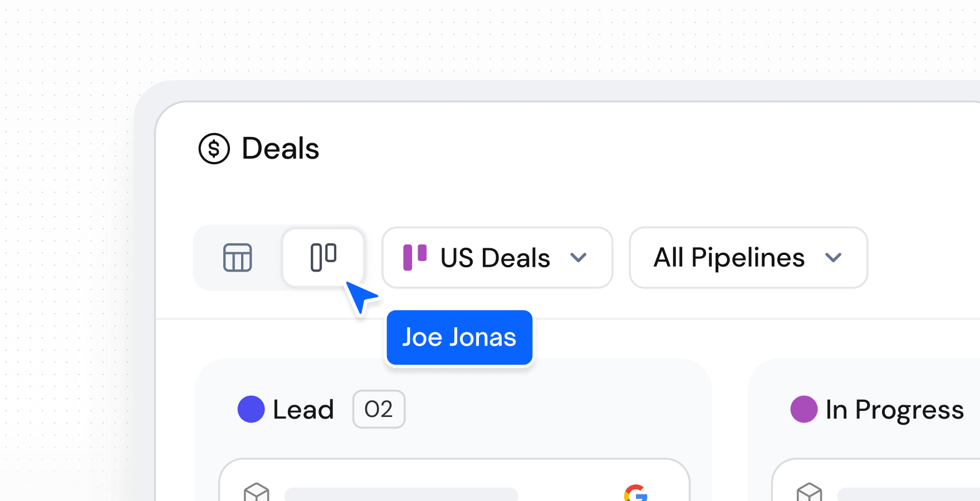Expand the US Deals chevron

579,258
